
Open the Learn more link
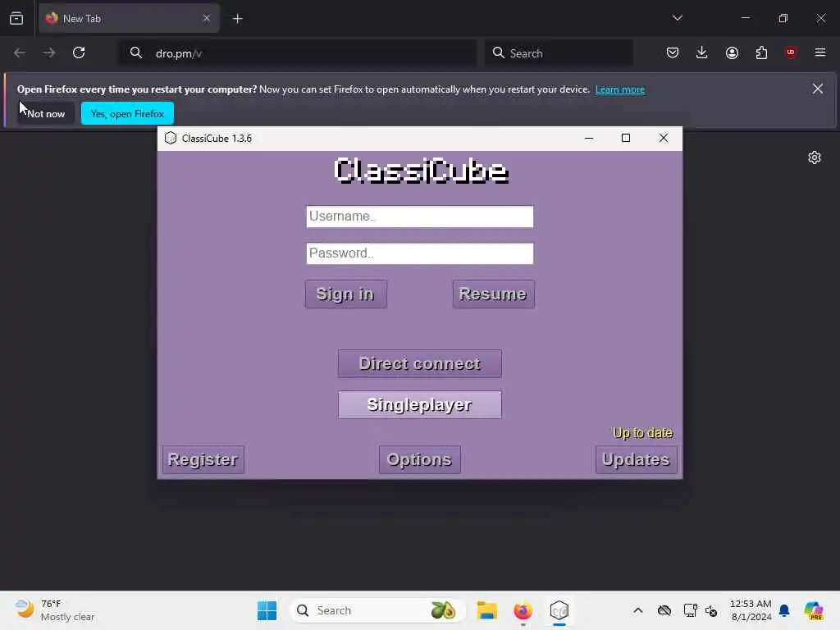620,89
